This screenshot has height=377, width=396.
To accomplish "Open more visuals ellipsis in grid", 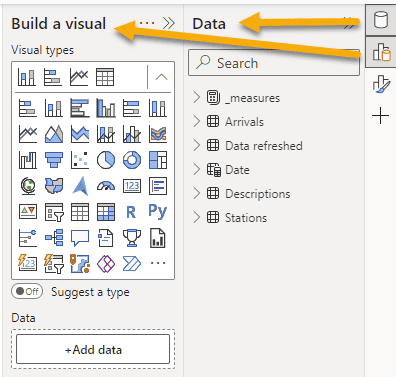I will [x=158, y=263].
